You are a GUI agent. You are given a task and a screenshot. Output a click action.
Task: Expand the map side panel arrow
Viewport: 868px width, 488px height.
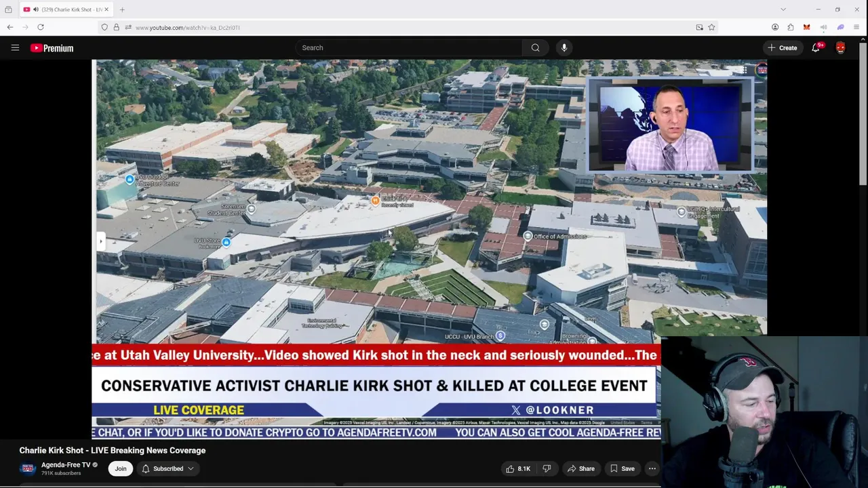[x=100, y=241]
